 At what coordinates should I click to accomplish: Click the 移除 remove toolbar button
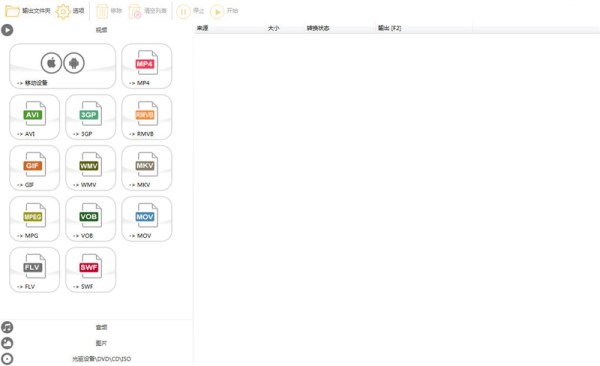(109, 11)
